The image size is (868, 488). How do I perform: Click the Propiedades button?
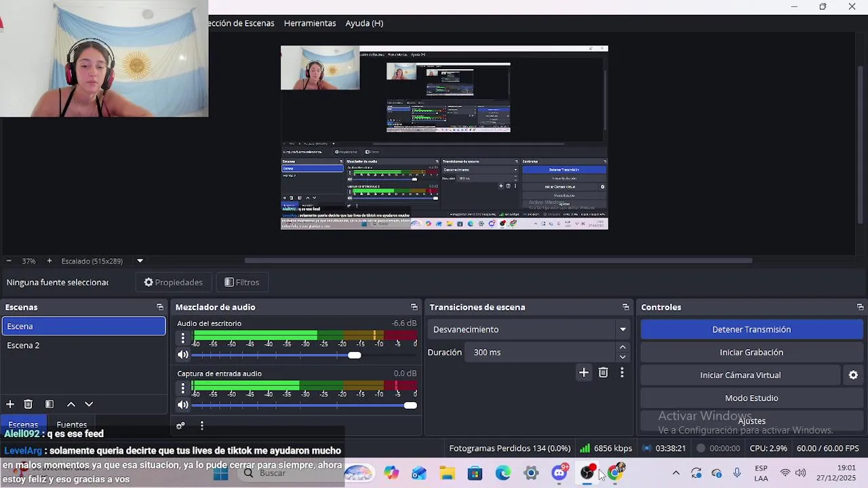(x=174, y=282)
